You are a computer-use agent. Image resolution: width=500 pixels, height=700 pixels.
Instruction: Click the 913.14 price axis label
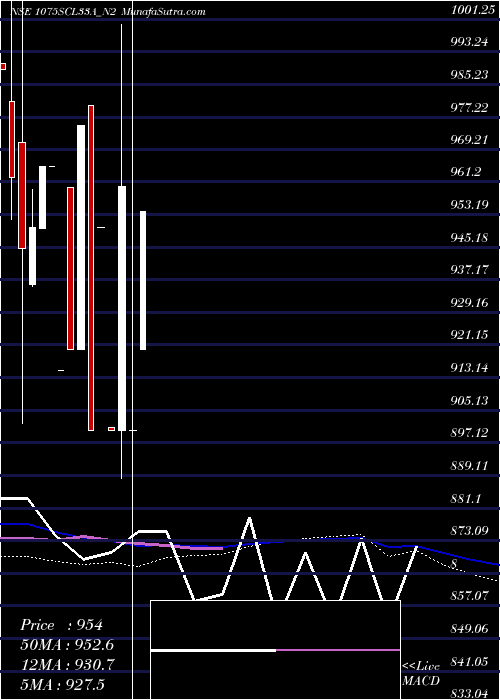[x=471, y=368]
